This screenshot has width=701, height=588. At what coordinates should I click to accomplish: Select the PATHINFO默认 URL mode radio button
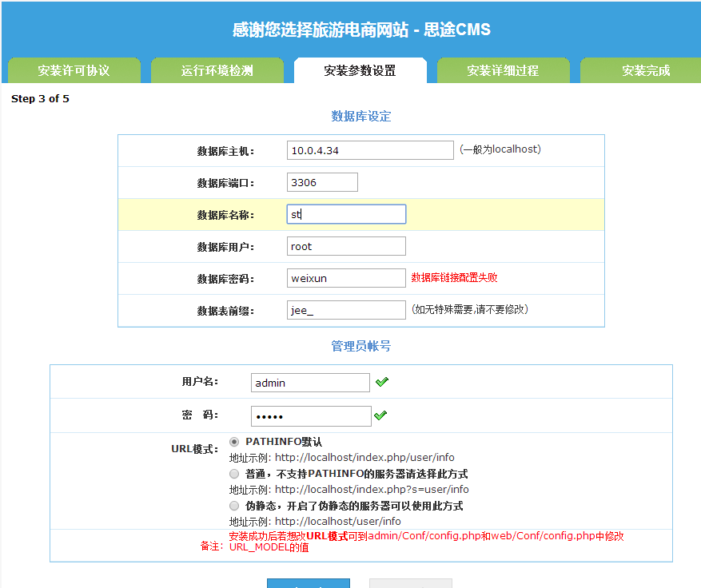click(x=234, y=442)
